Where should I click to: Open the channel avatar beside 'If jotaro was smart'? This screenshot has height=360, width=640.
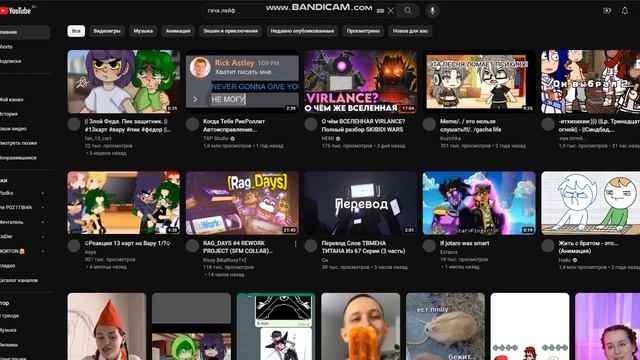[429, 246]
